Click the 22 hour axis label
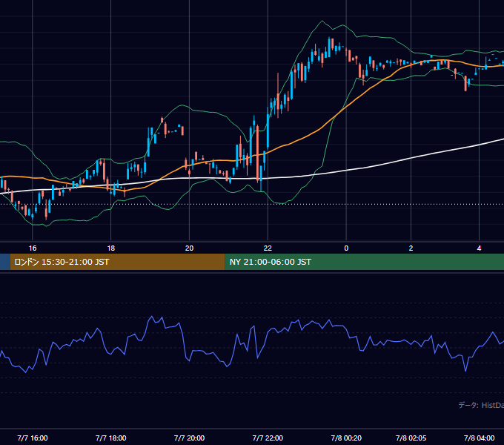Image resolution: width=504 pixels, height=445 pixels. 268,248
